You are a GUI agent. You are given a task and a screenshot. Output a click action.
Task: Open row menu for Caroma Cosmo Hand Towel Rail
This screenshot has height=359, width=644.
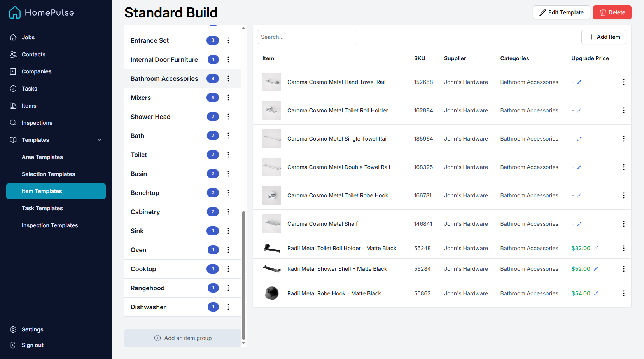point(623,82)
